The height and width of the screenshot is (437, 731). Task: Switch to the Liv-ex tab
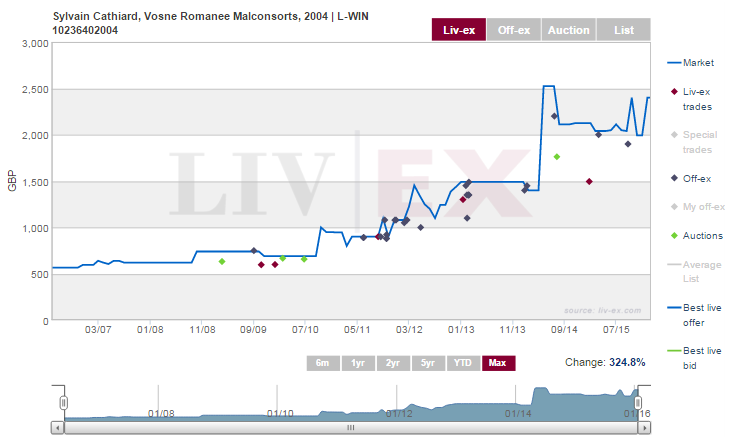459,30
